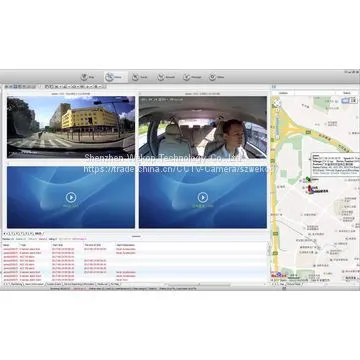Image resolution: width=360 pixels, height=360 pixels.
Task: Click the vehicle info popup on the map
Action: click(x=335, y=165)
